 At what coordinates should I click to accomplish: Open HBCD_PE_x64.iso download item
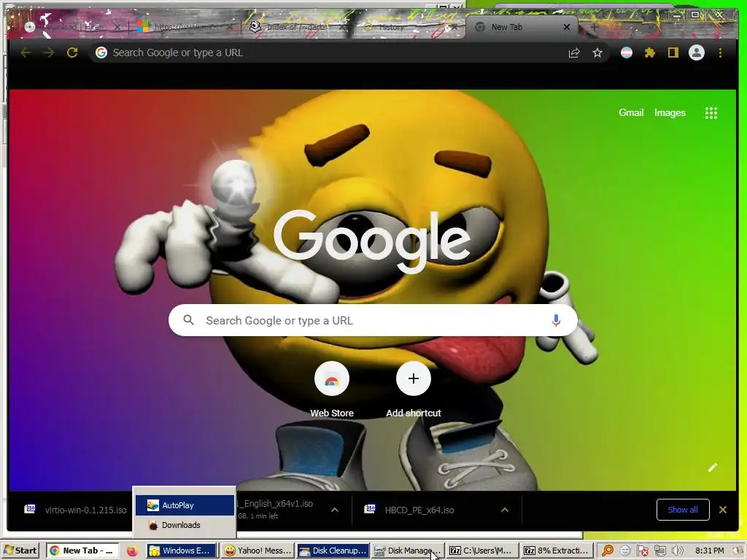[x=419, y=510]
